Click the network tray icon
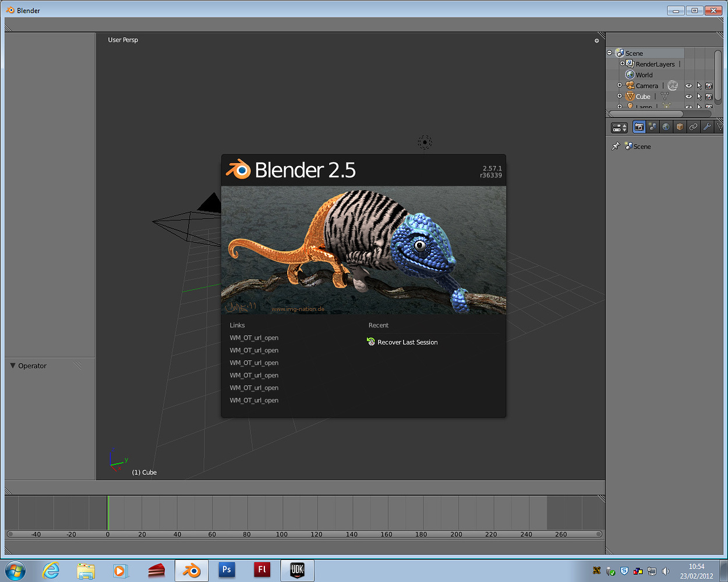Viewport: 728px width, 582px height. click(652, 571)
